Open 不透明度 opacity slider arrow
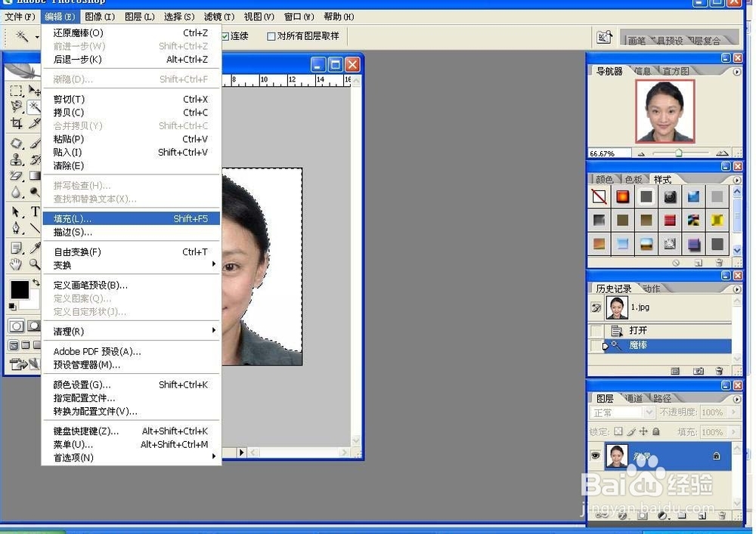The width and height of the screenshot is (756, 534). 734,412
